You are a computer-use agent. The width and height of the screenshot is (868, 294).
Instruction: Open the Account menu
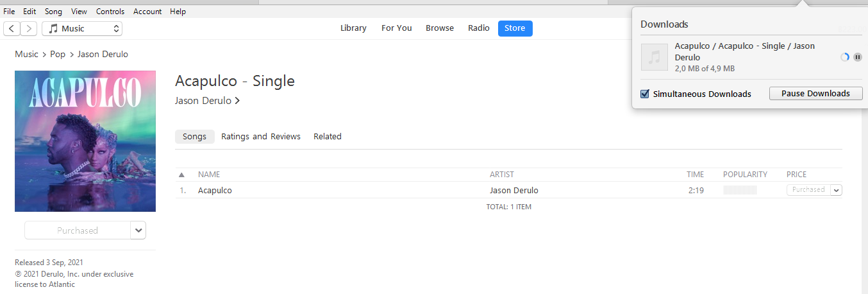click(148, 12)
